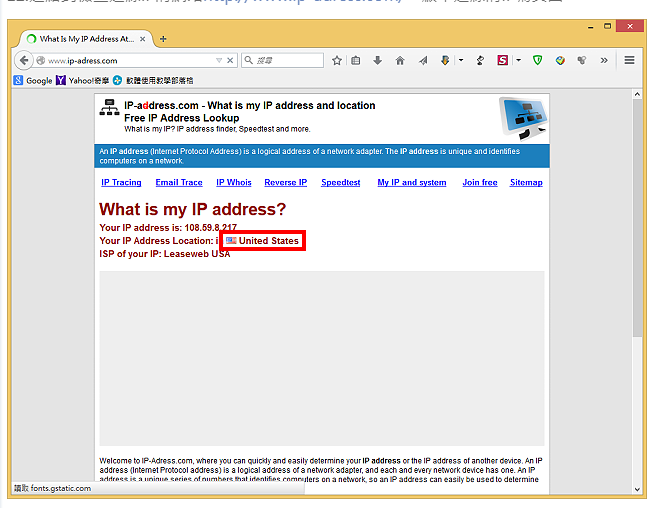Viewport: 663px width, 508px height.
Task: Open the Email Trace link
Action: click(179, 182)
